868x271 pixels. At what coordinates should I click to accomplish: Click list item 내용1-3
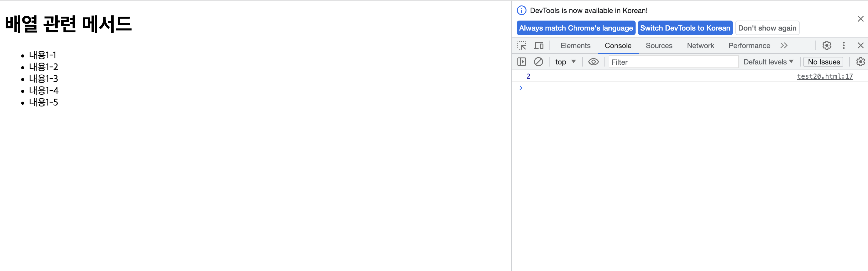(x=43, y=79)
